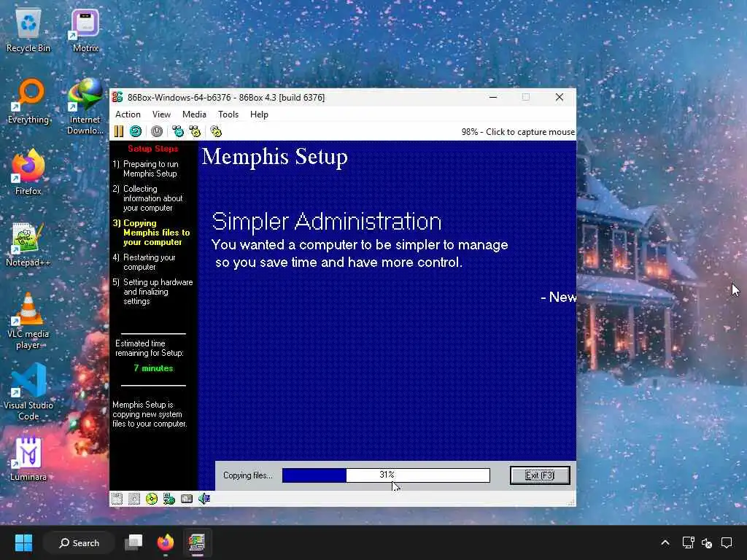Screen dimensions: 747x560
Task: Click the second floppy drive status icon
Action: pos(134,499)
